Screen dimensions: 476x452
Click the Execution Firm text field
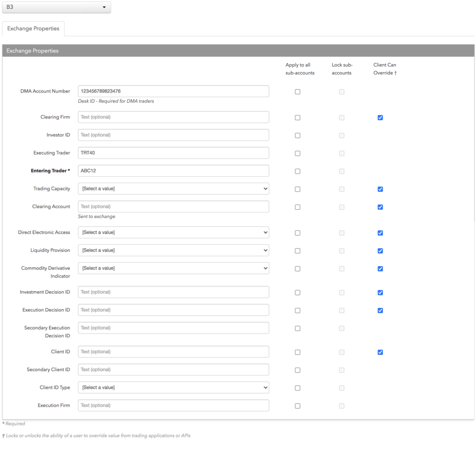tap(173, 406)
